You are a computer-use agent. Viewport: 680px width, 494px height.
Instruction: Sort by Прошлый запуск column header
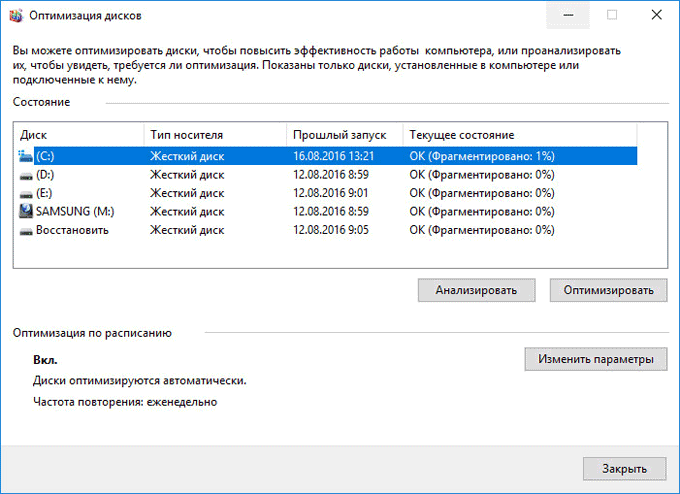pos(345,135)
